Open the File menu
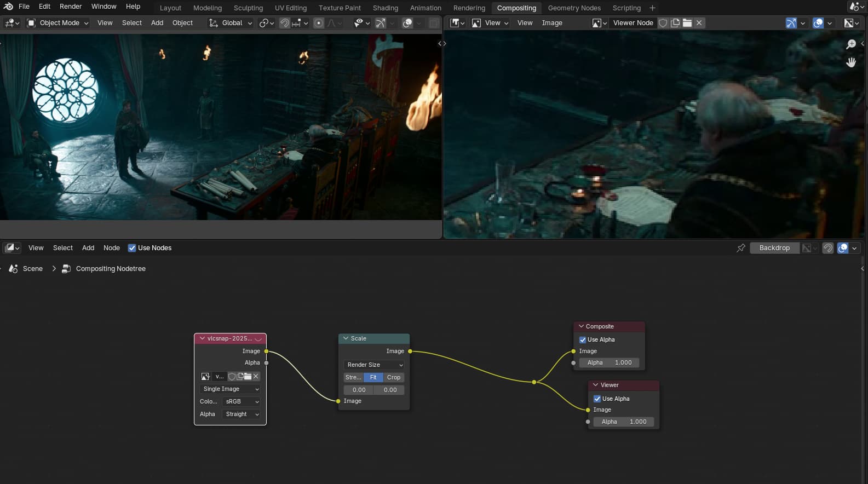Screen dimensions: 868x484 [24, 7]
